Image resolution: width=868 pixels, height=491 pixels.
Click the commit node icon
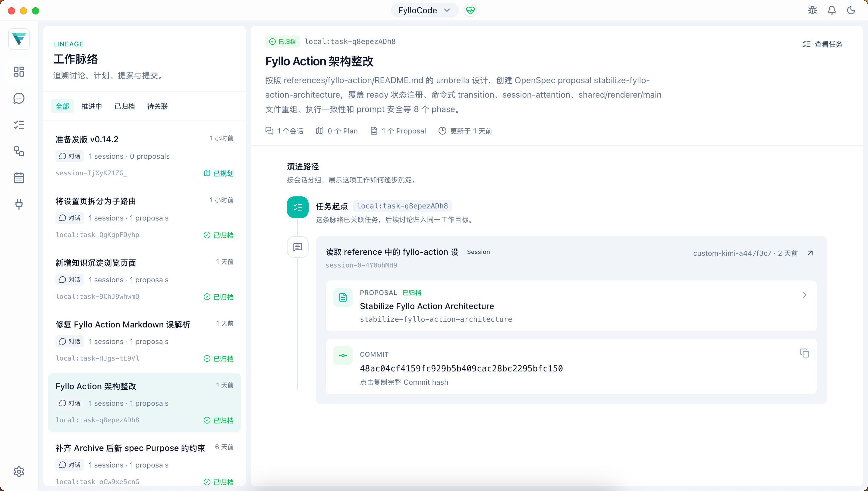coord(343,355)
